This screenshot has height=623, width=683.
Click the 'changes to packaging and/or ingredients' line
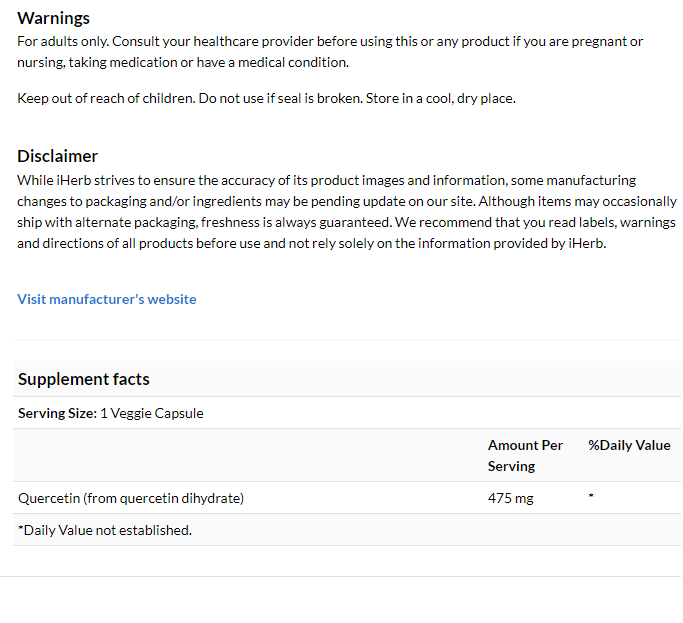(347, 201)
